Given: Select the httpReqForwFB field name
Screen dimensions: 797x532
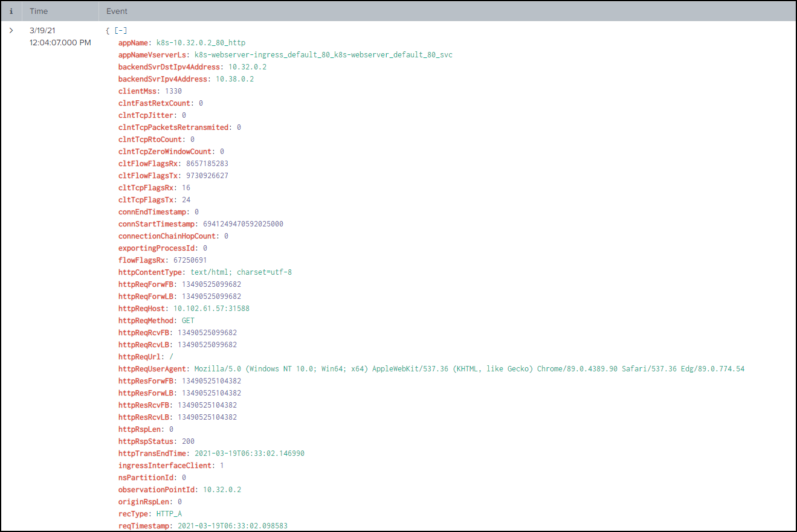Looking at the screenshot, I should point(146,284).
